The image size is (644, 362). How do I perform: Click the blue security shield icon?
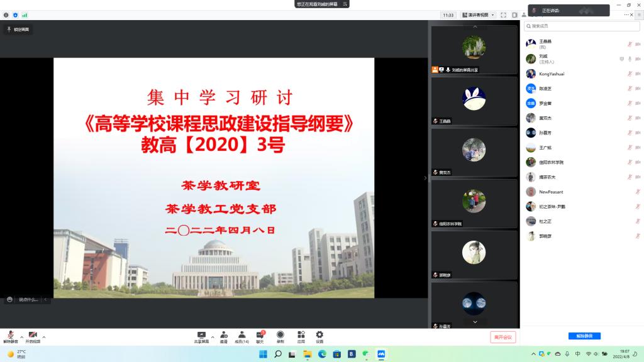tap(15, 14)
